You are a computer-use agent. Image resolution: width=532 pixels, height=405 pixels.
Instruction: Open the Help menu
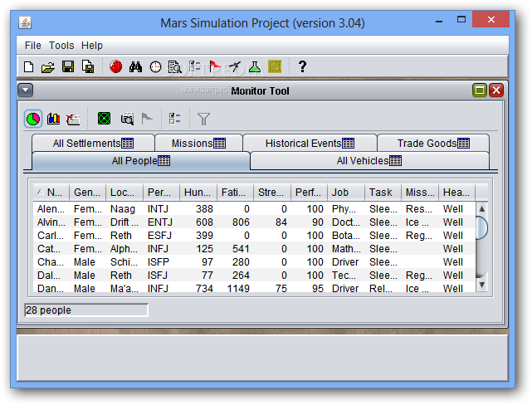92,46
